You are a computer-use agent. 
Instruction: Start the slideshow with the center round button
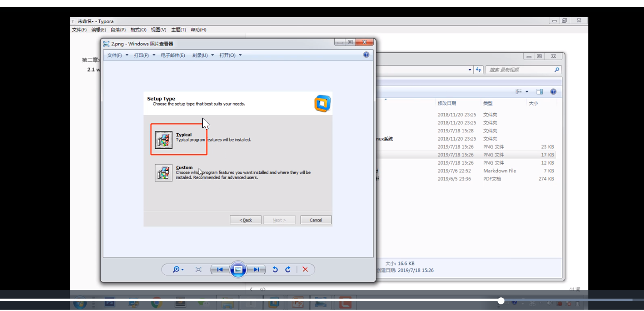(x=238, y=269)
